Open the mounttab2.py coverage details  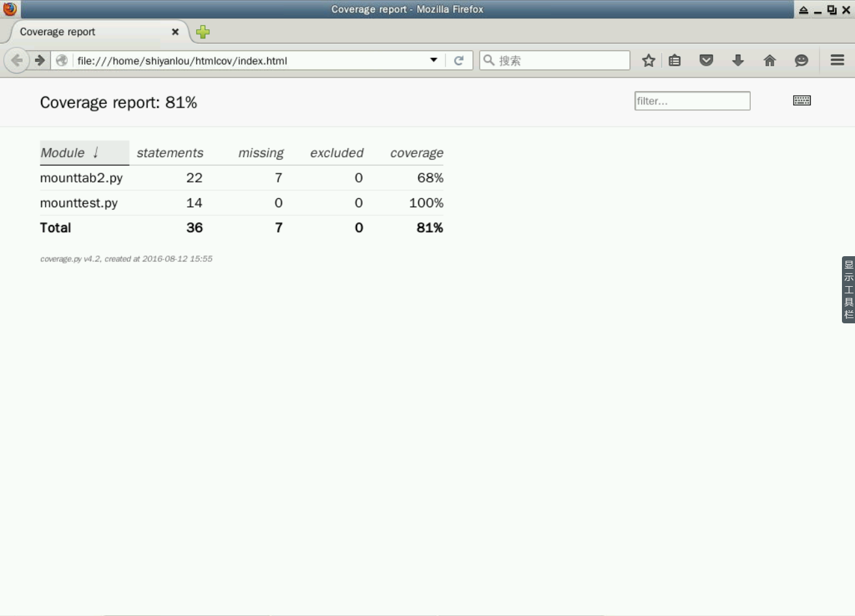(x=81, y=178)
